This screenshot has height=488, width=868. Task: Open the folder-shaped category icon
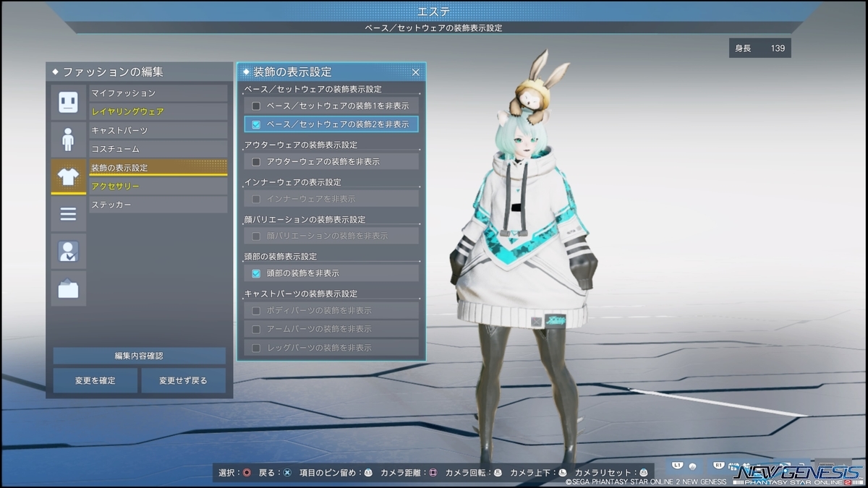(68, 288)
